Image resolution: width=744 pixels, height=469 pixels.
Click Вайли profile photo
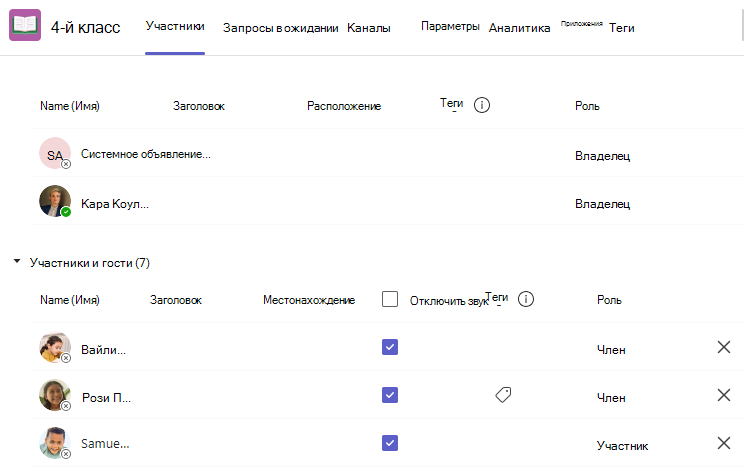point(55,347)
